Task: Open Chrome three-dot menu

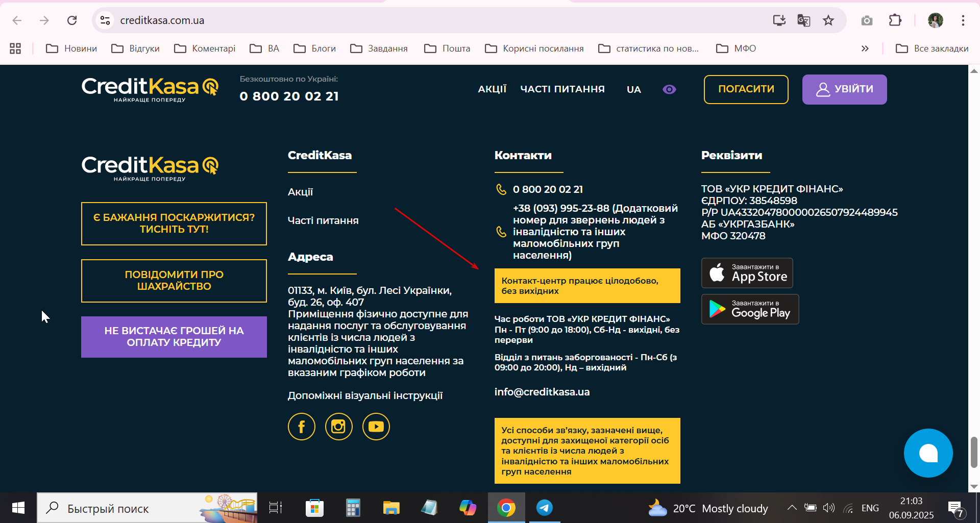Action: tap(963, 20)
